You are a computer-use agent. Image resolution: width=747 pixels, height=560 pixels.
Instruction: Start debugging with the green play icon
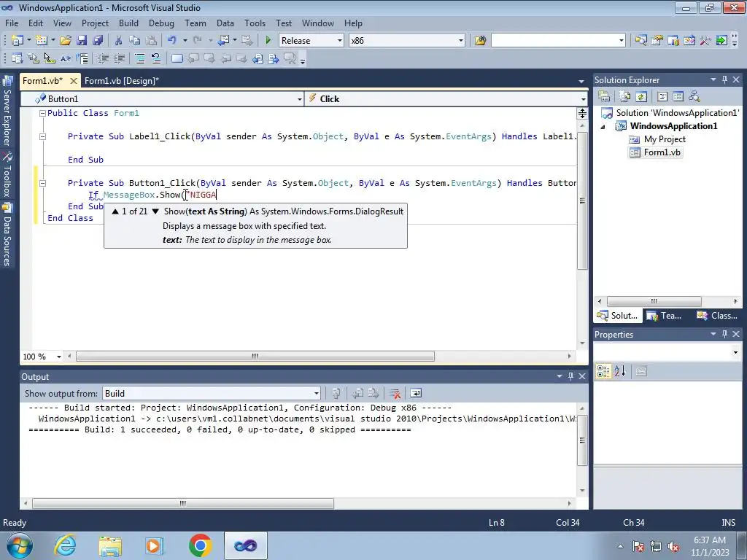(268, 41)
